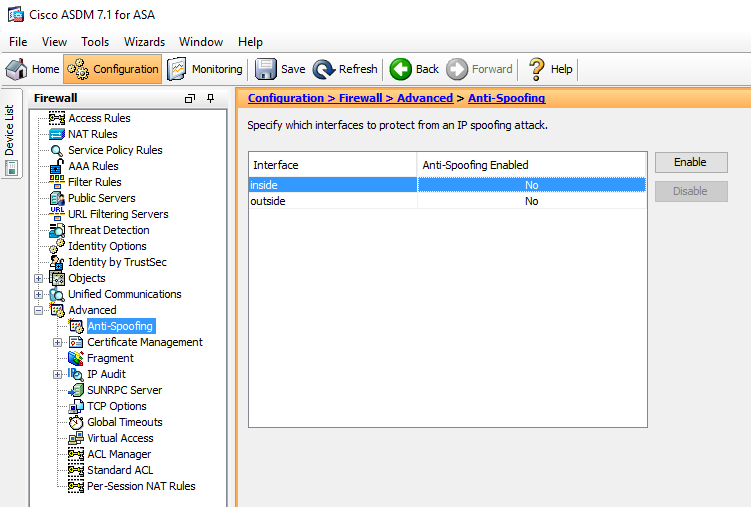The height and width of the screenshot is (507, 751).
Task: Click the Threat Detection icon
Action: (57, 230)
